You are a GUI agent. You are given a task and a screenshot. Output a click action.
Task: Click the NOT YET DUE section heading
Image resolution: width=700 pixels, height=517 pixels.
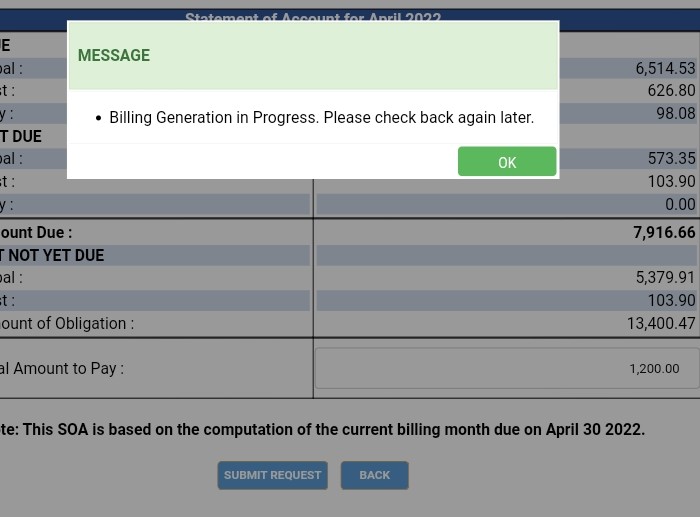tap(52, 255)
